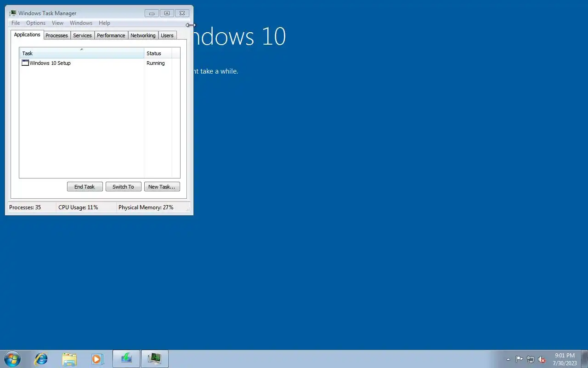Open the Help menu
Image resolution: width=588 pixels, height=368 pixels.
click(x=104, y=23)
